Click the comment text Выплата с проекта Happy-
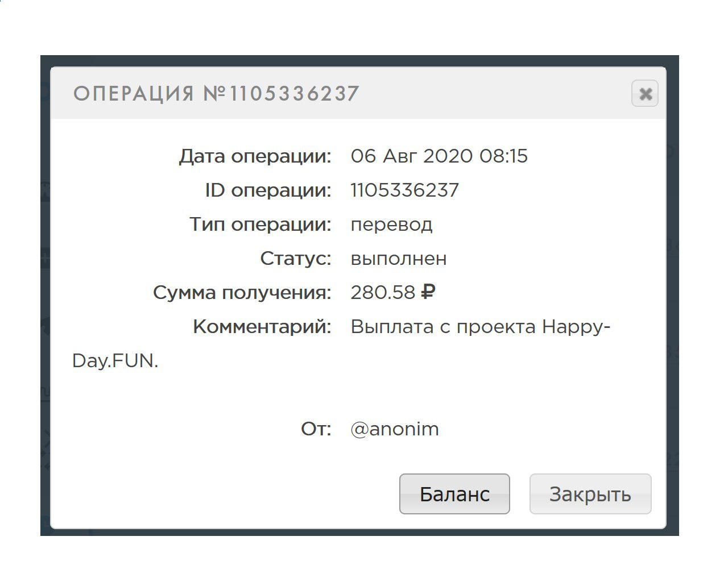 481,327
